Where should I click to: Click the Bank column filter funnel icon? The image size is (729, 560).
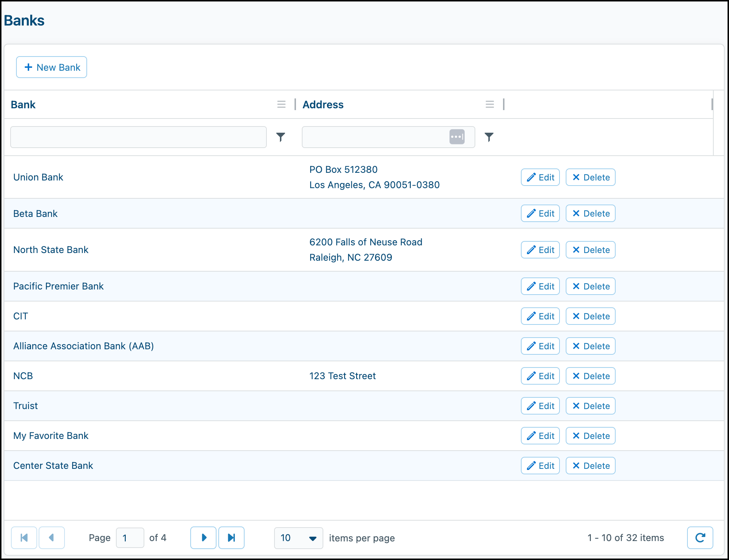(x=281, y=137)
